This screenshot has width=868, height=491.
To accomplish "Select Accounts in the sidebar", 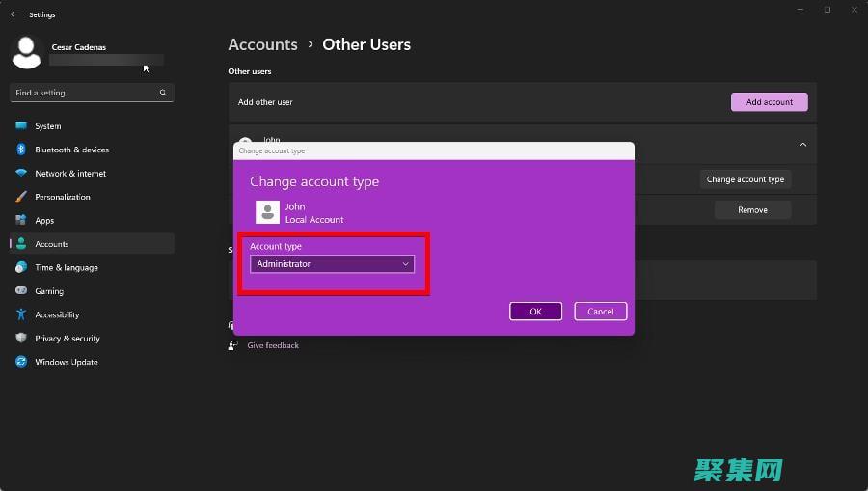I will 52,244.
